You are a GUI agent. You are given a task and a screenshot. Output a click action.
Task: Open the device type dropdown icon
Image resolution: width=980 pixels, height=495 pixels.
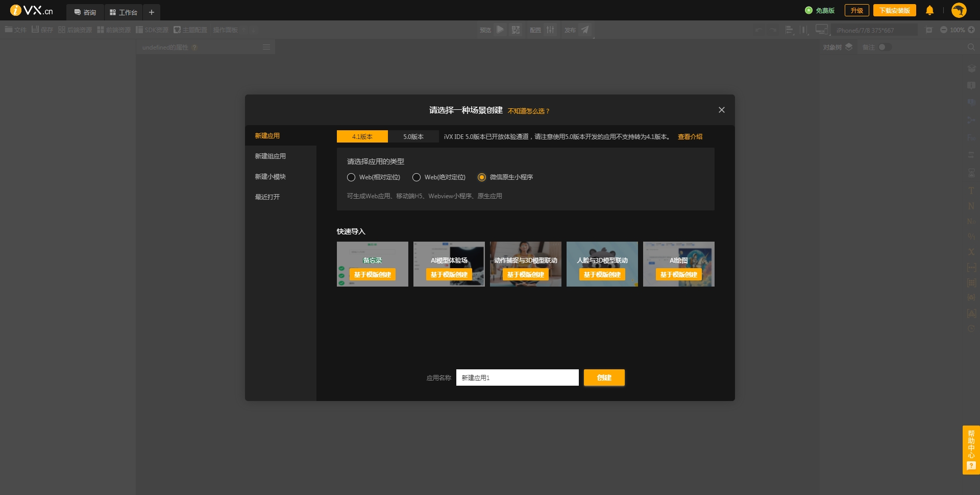[x=822, y=30]
